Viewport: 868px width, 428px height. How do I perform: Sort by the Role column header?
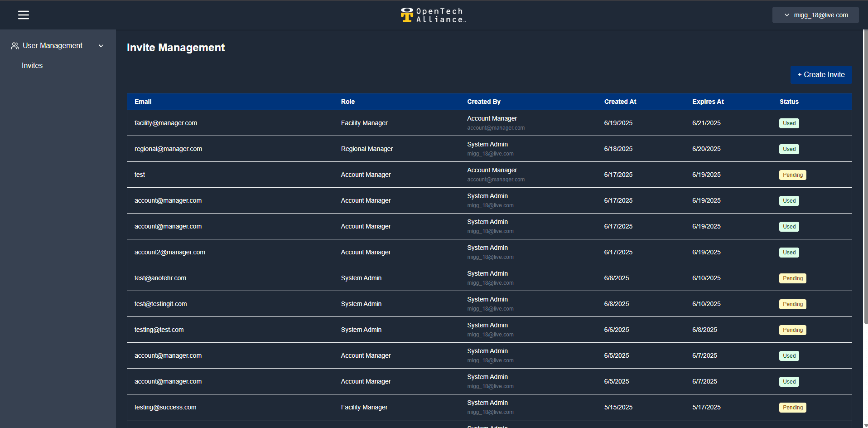click(347, 102)
